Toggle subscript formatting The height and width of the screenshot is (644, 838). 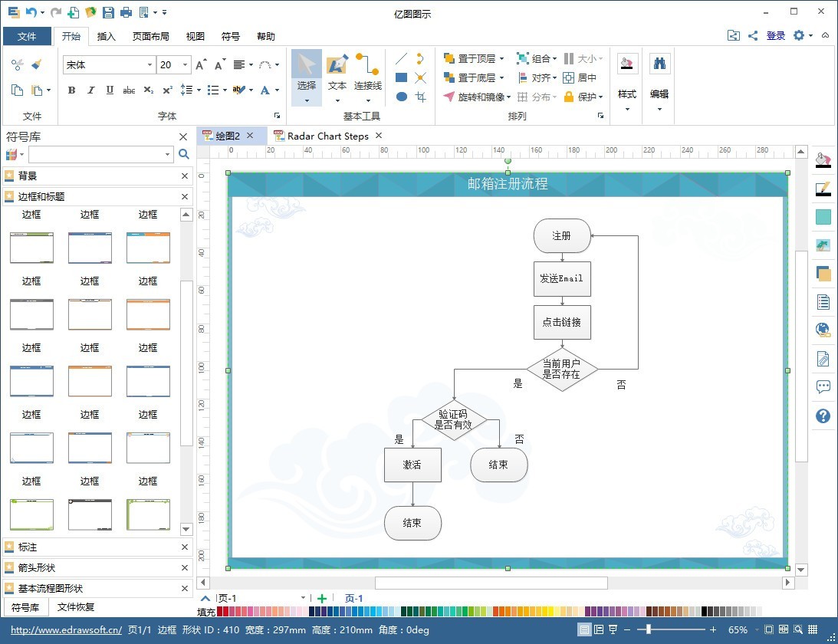point(148,90)
